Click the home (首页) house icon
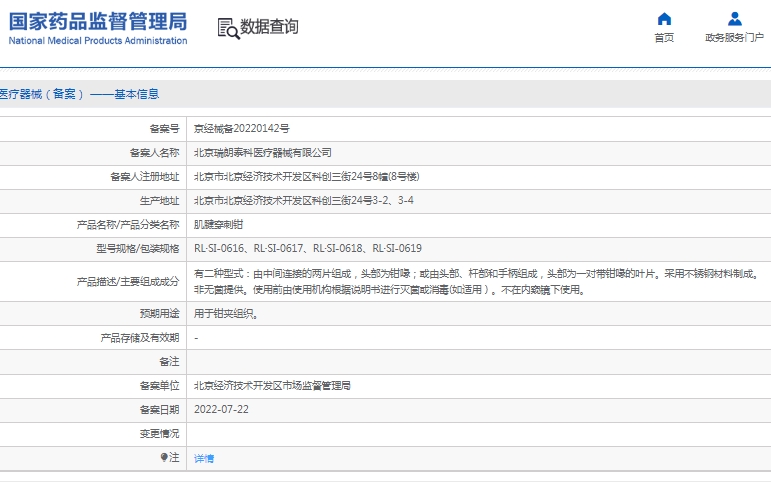Viewport: 771px width, 483px height. (x=664, y=19)
